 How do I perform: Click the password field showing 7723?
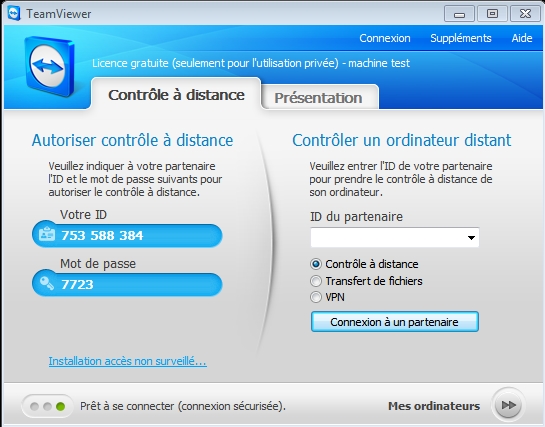point(127,284)
